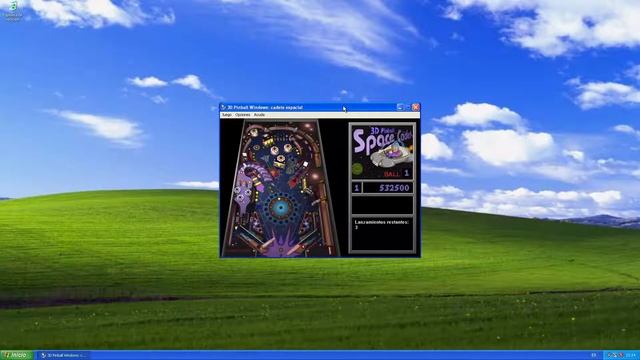Click the 532500 score display
This screenshot has height=360, width=640.
click(388, 188)
